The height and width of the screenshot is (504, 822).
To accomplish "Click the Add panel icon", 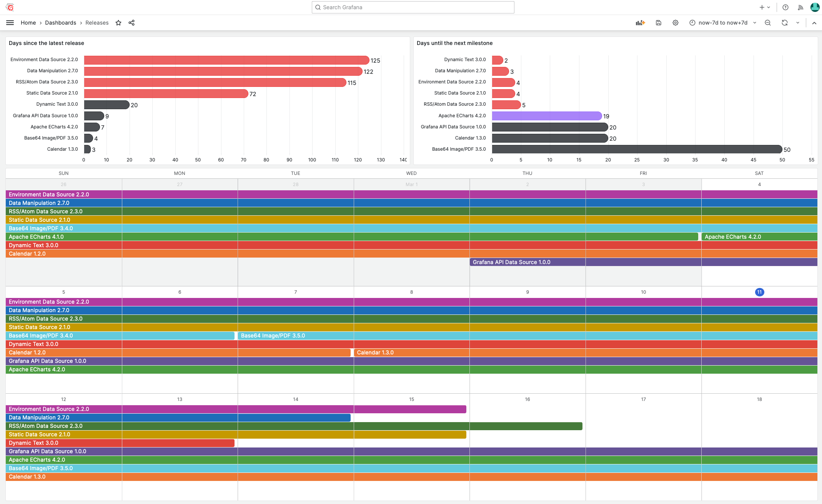I will pyautogui.click(x=640, y=23).
